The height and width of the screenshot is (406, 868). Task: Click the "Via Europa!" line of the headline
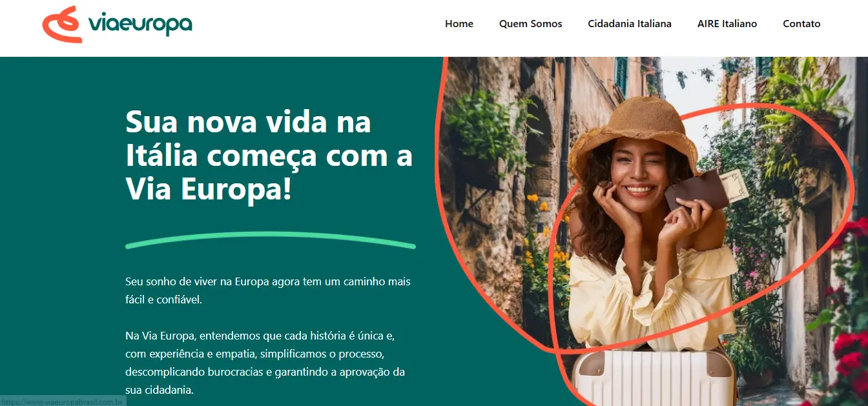tap(209, 188)
